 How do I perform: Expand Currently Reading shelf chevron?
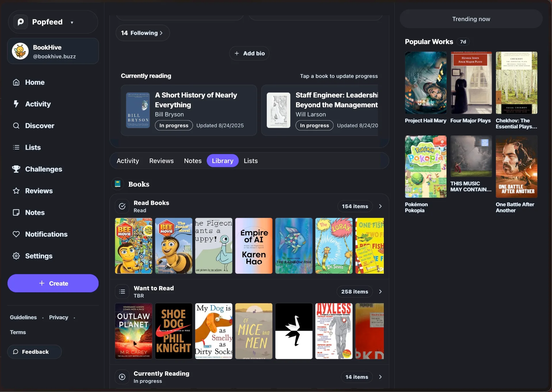pos(380,377)
